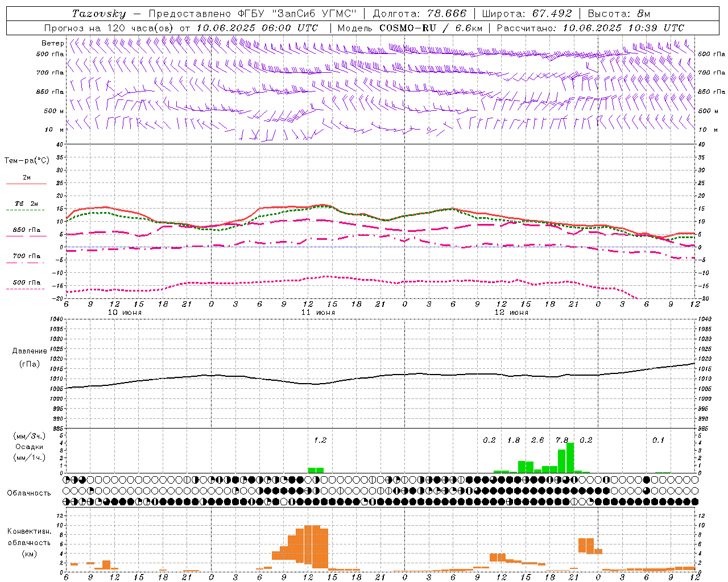Click the Модель COSMO-RU / 6.6км label
This screenshot has height=582, width=728.
click(x=410, y=28)
